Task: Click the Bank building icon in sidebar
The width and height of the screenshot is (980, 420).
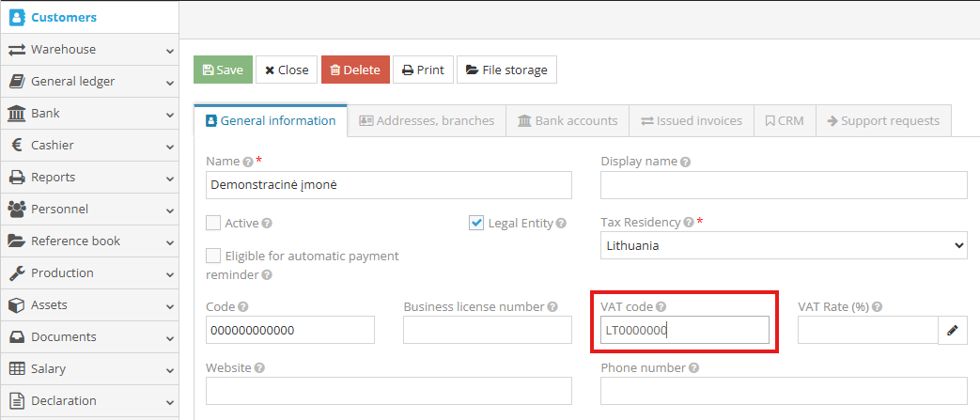Action: [16, 114]
